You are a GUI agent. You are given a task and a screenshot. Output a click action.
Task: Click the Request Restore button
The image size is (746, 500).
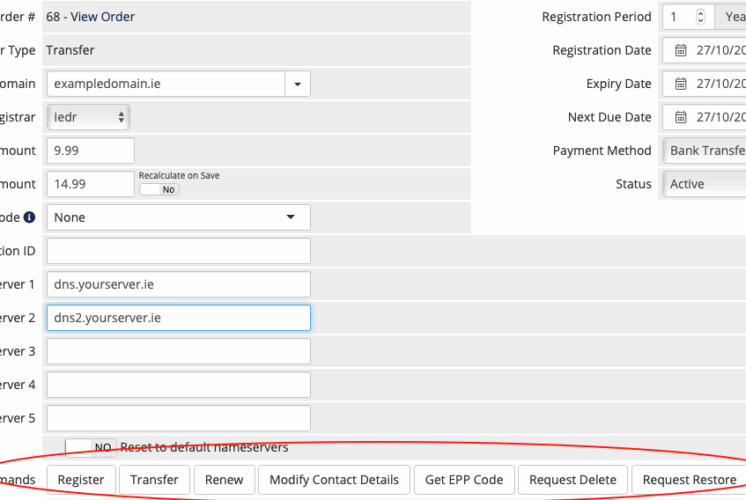689,480
